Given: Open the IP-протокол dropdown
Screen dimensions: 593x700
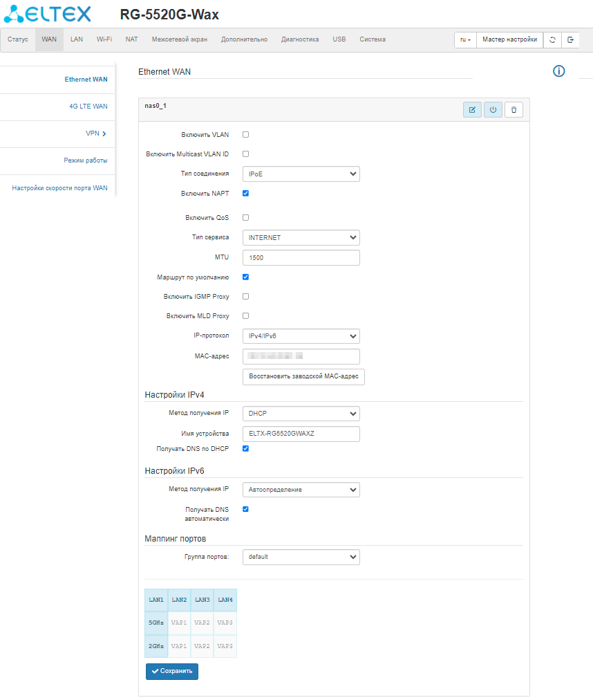Looking at the screenshot, I should click(x=301, y=336).
